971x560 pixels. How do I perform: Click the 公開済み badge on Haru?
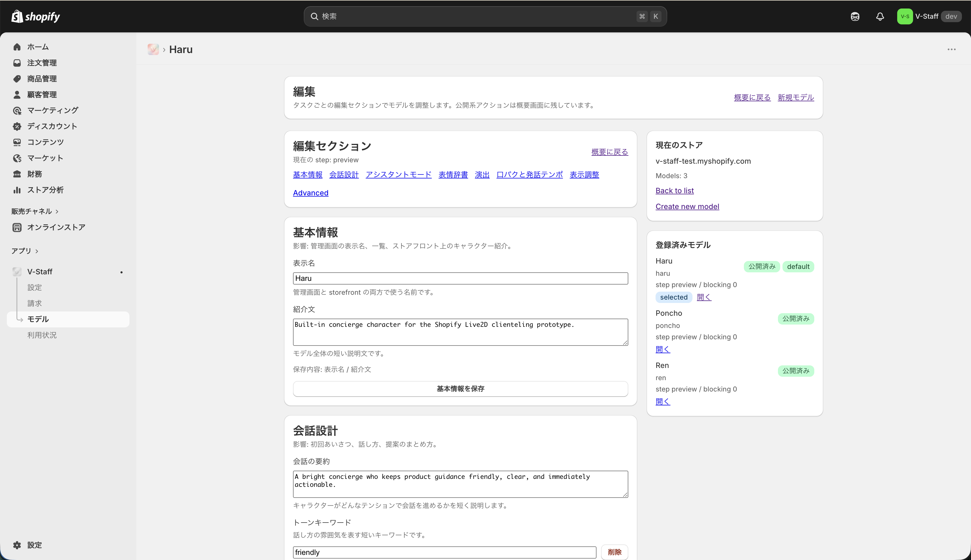click(x=762, y=267)
